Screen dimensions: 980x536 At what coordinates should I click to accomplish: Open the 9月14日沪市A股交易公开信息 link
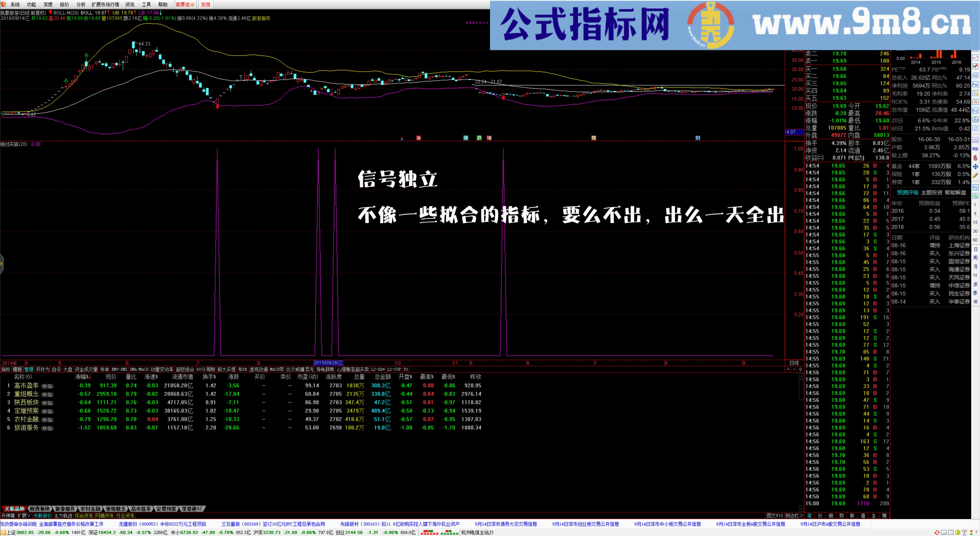pyautogui.click(x=830, y=524)
